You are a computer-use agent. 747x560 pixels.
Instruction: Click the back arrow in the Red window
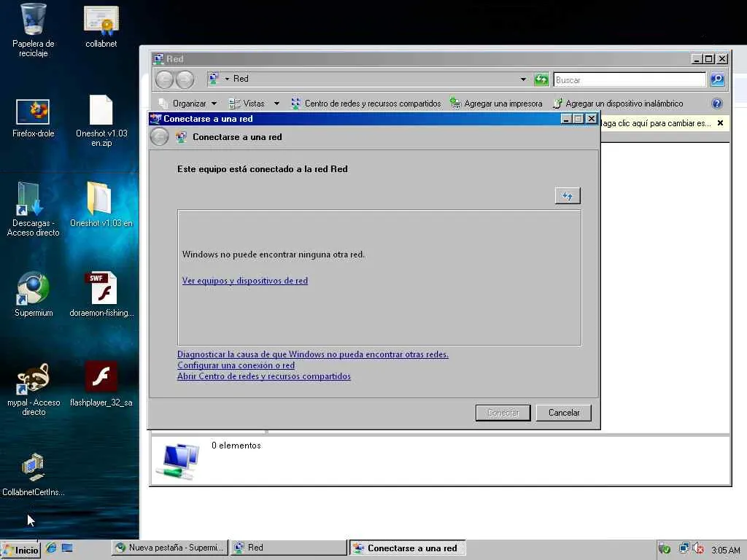(x=164, y=79)
